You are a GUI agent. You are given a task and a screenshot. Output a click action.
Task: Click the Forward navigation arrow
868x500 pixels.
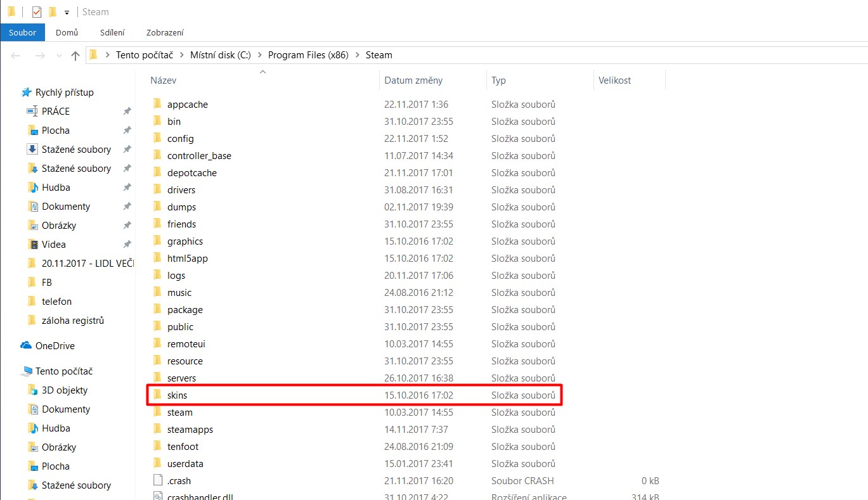39,56
